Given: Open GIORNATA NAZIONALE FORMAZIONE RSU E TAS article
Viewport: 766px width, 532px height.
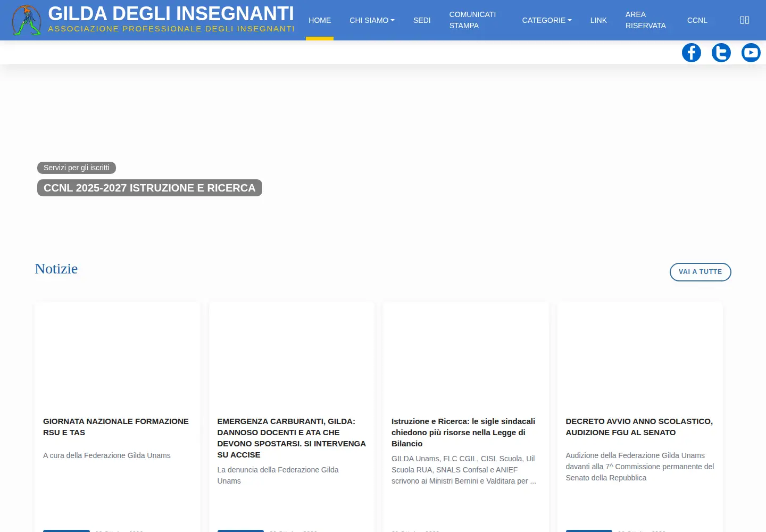Looking at the screenshot, I should click(116, 427).
